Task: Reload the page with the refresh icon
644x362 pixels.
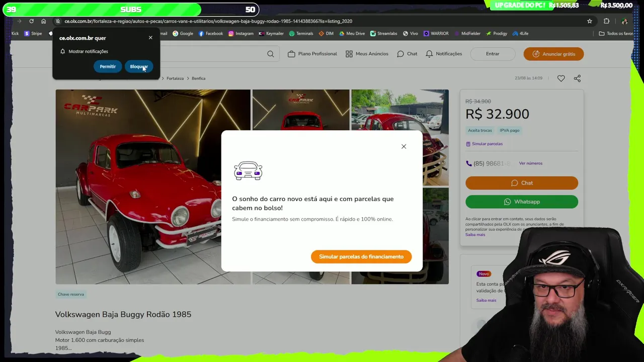Action: (x=31, y=21)
